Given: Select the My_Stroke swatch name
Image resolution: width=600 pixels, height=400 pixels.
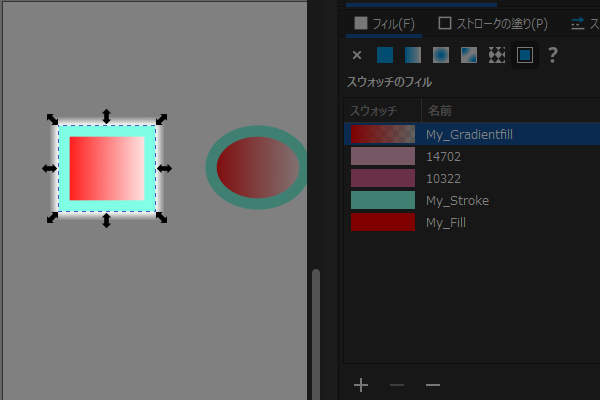Looking at the screenshot, I should coord(458,201).
